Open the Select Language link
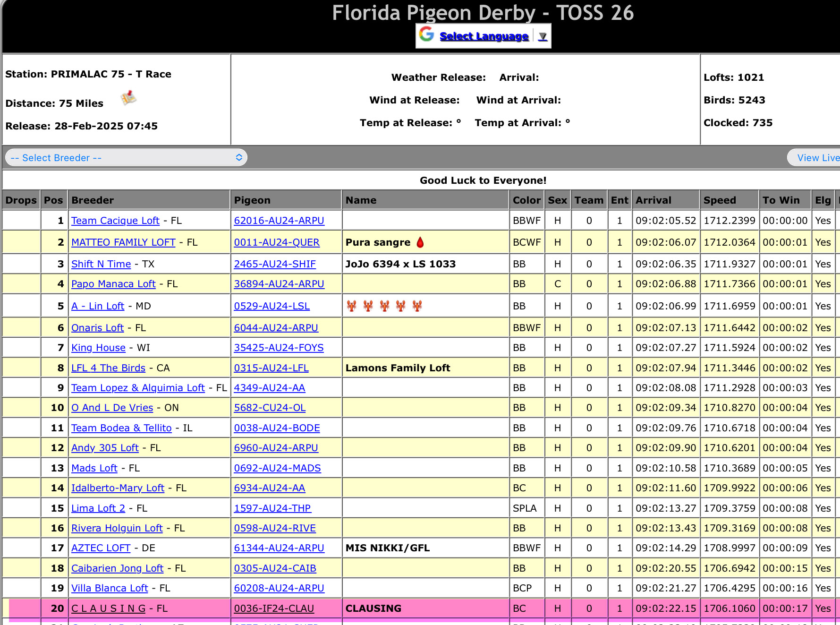The height and width of the screenshot is (625, 840). click(484, 36)
